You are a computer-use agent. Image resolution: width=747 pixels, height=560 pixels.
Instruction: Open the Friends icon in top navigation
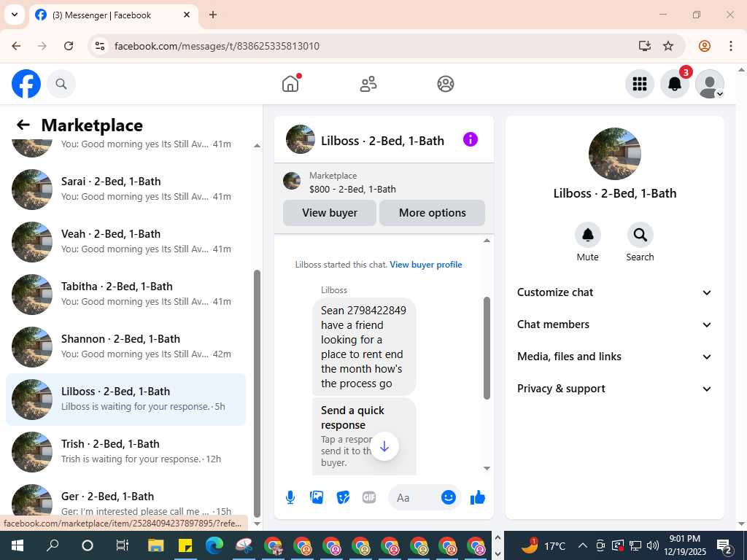[x=368, y=84]
